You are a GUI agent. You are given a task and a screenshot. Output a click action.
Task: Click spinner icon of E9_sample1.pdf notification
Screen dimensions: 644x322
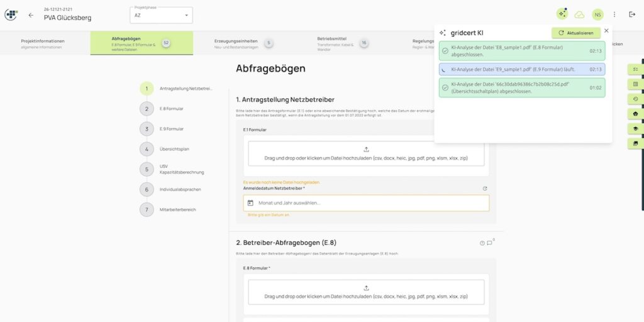click(x=444, y=70)
